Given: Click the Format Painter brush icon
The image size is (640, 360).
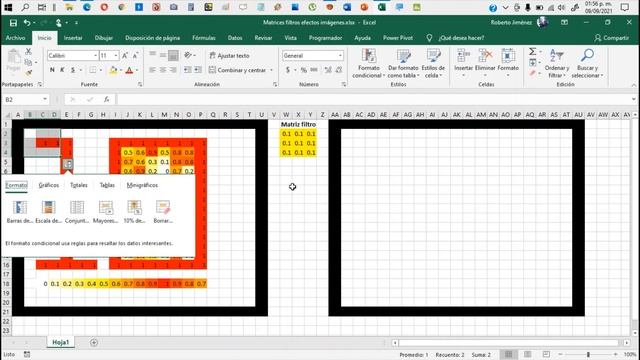Looking at the screenshot, I should (28, 73).
